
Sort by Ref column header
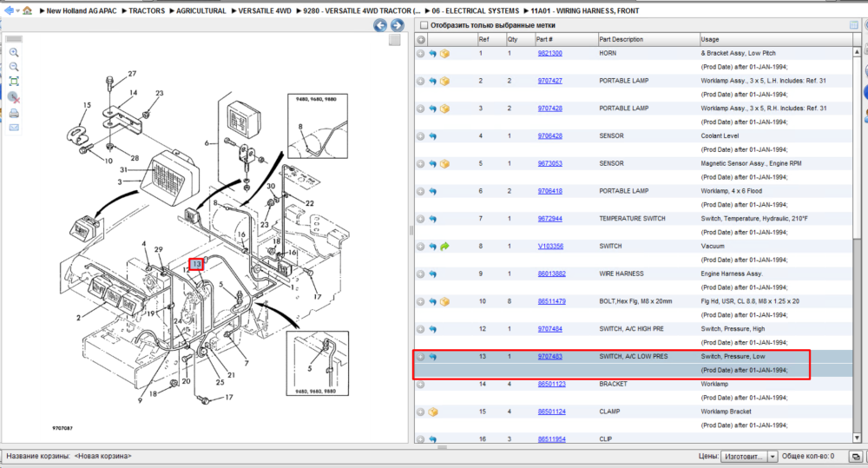coord(491,39)
